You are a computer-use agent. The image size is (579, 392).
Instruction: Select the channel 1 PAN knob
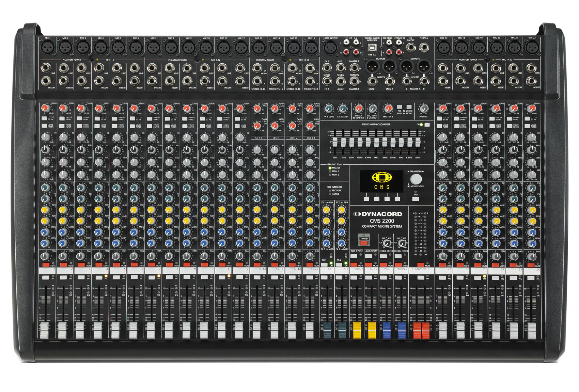coord(45,256)
